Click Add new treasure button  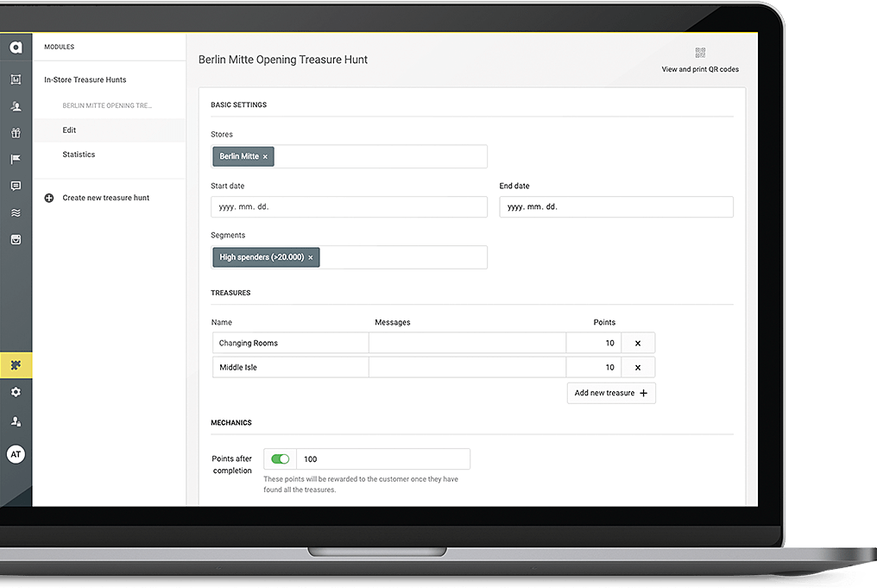611,394
